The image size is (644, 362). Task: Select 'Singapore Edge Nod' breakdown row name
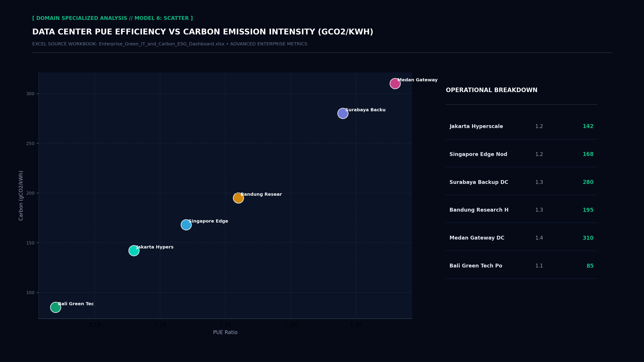(478, 154)
